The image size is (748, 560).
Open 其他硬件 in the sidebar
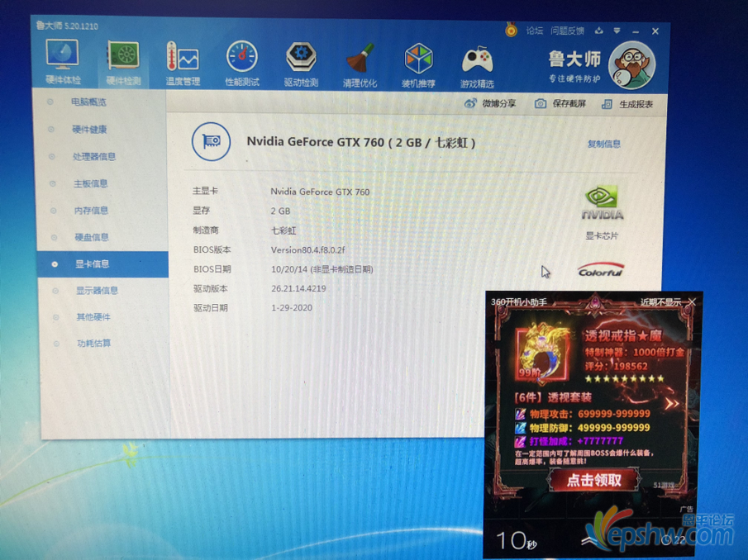93,317
